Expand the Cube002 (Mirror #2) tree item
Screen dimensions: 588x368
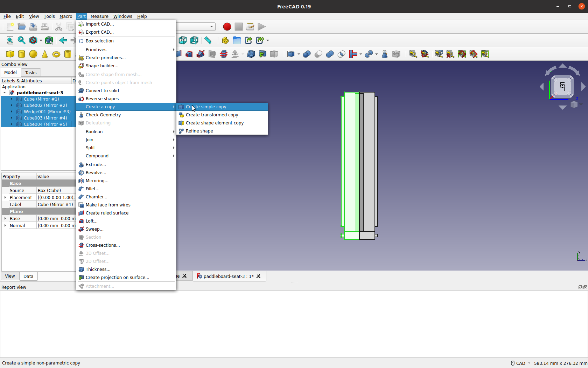(x=11, y=105)
